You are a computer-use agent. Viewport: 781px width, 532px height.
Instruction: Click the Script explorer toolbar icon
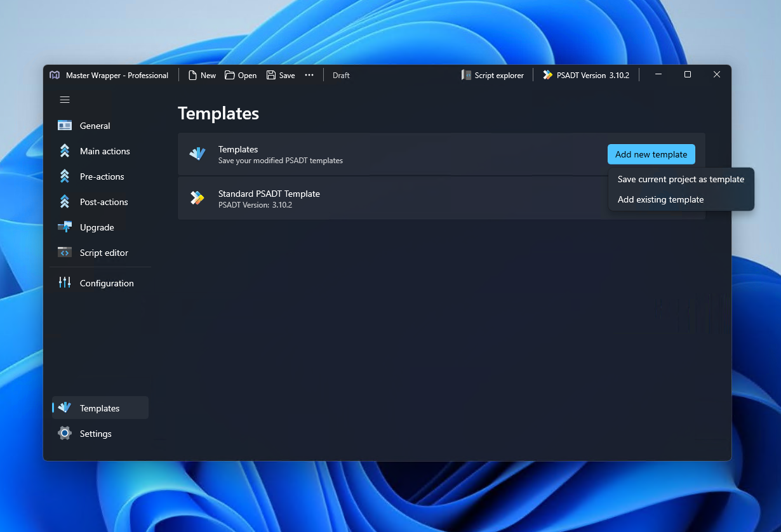467,75
